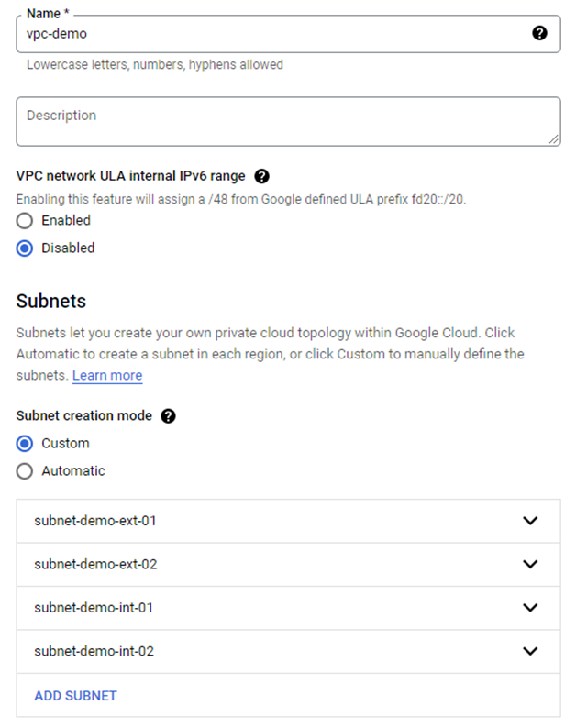Switch to Automatic subnet creation mode

click(25, 471)
